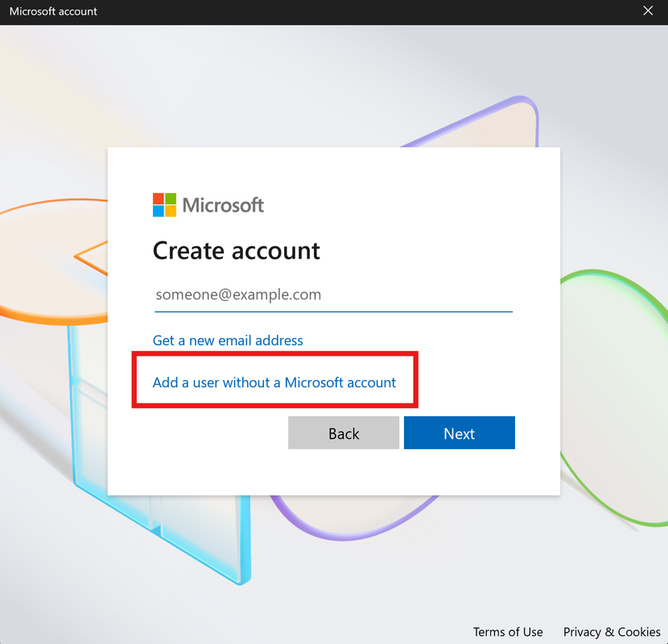
Task: Open the Get a new email address link
Action: pos(228,341)
